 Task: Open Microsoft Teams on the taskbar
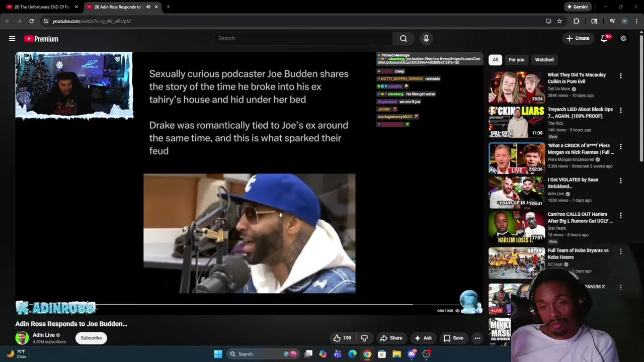338,354
